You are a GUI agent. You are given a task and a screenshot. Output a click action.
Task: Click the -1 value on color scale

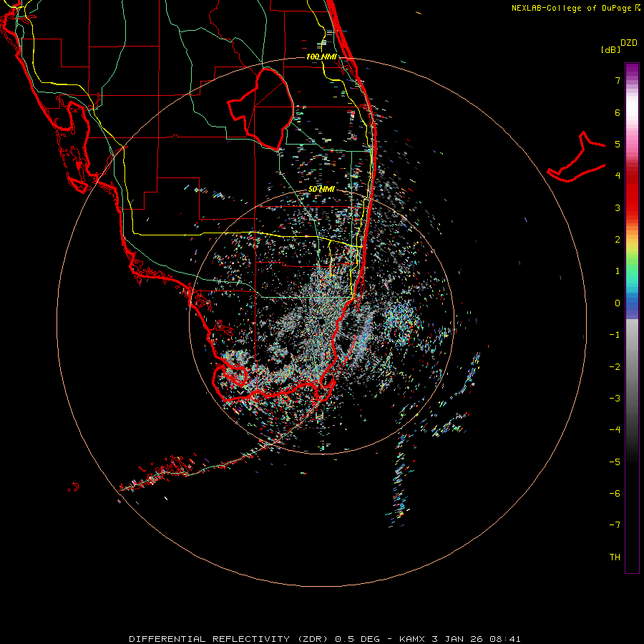615,335
